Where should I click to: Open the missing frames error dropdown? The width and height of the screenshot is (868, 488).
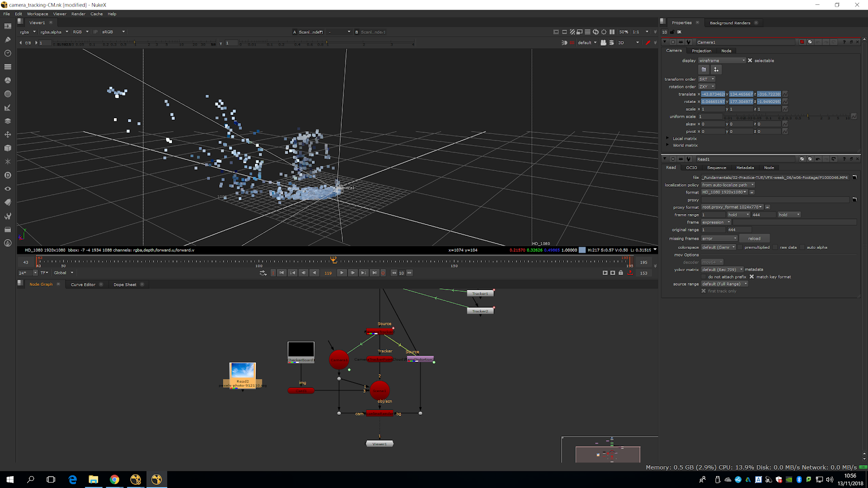pyautogui.click(x=719, y=239)
